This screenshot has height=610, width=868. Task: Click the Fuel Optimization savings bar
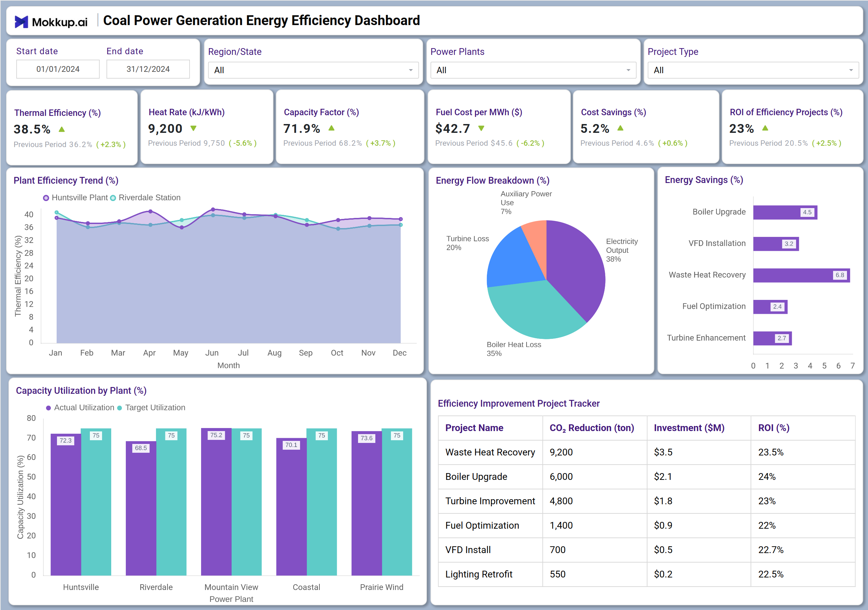[770, 307]
